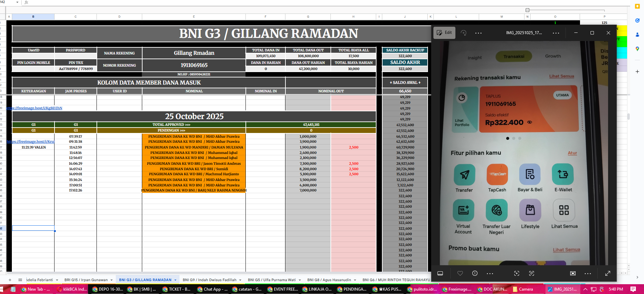
Task: Open freeimage.host/i/KgBD2hN link in sheet
Action: pyautogui.click(x=34, y=108)
